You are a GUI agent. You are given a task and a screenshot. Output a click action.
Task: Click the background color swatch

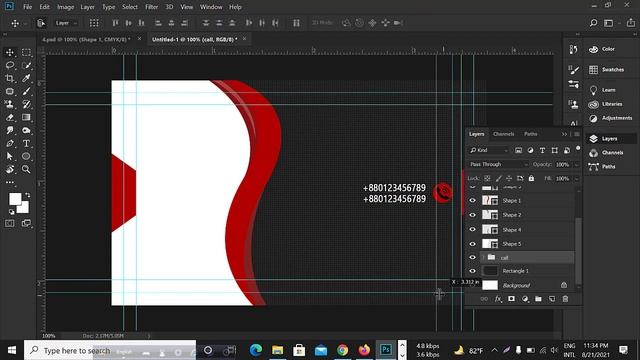(x=24, y=208)
